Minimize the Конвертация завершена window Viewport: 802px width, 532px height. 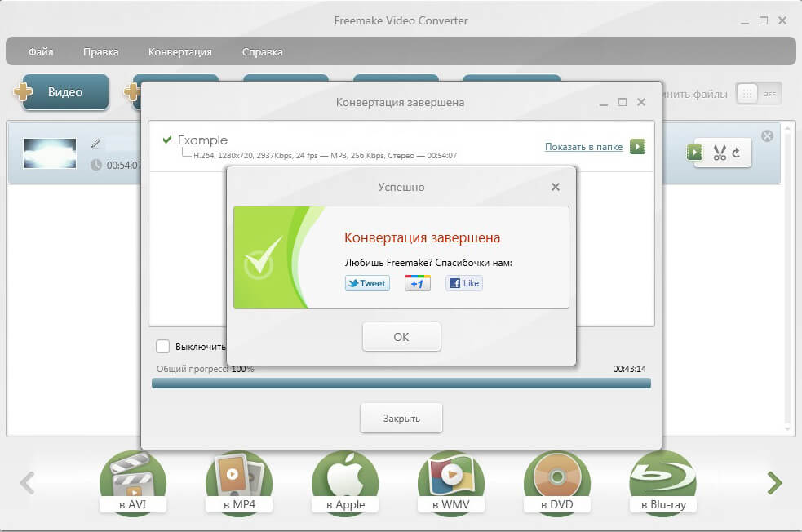point(604,104)
